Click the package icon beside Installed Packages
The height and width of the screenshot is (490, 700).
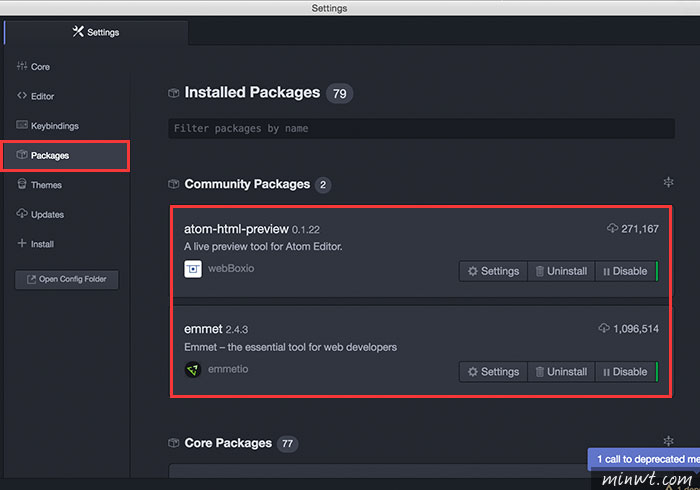pyautogui.click(x=174, y=93)
